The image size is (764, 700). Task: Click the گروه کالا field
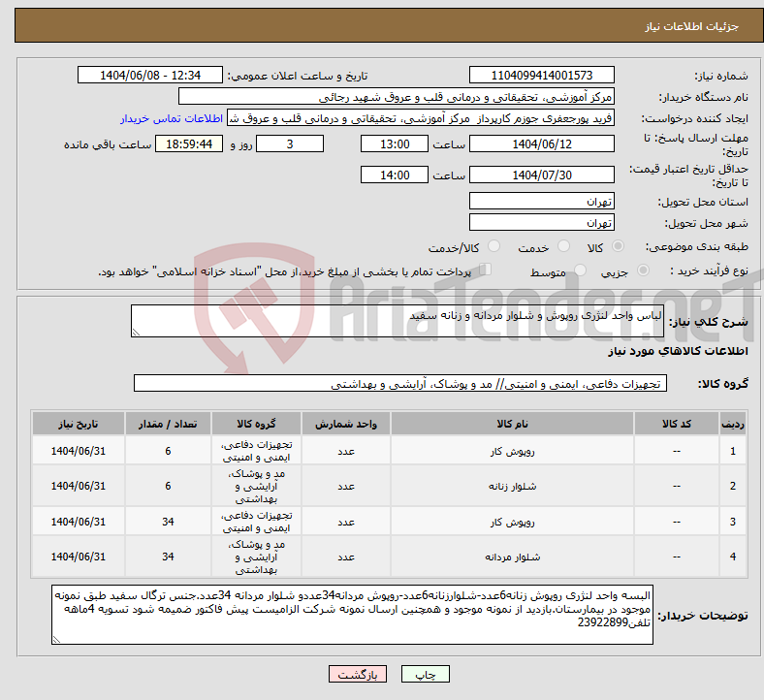(400, 383)
